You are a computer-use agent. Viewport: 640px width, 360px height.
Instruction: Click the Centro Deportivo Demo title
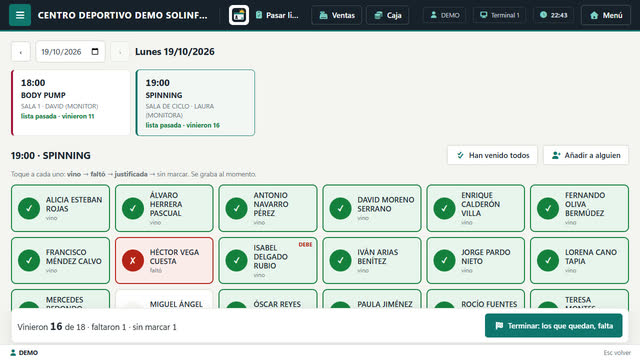pyautogui.click(x=122, y=15)
